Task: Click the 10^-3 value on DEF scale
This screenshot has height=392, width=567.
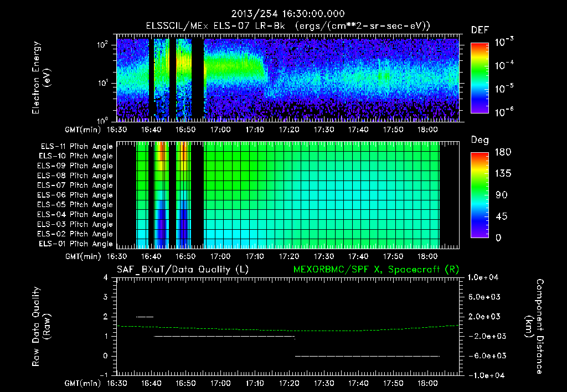Action: coord(504,42)
